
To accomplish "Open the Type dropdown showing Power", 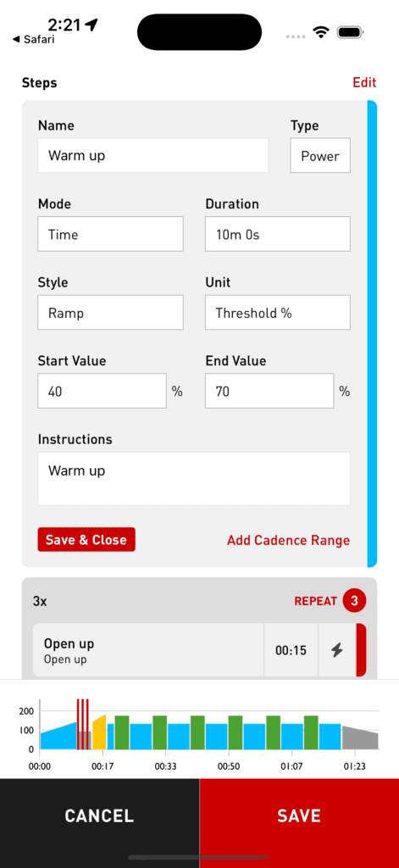I will tap(320, 156).
